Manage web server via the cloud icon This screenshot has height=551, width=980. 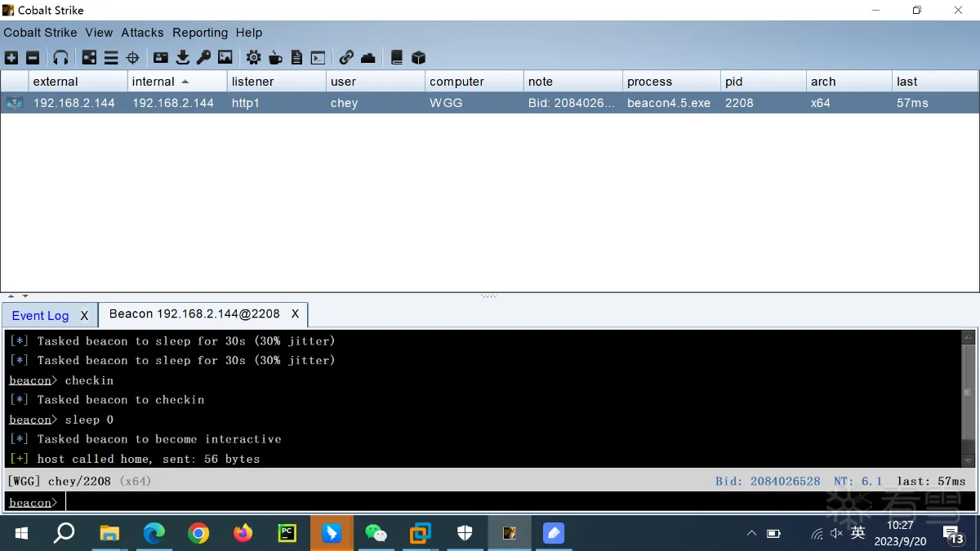click(367, 58)
